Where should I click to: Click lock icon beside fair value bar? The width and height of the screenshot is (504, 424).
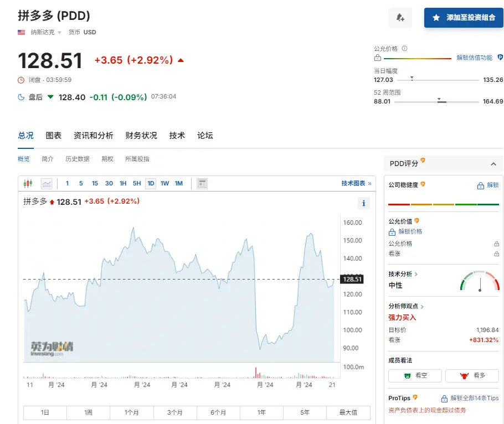click(x=378, y=58)
